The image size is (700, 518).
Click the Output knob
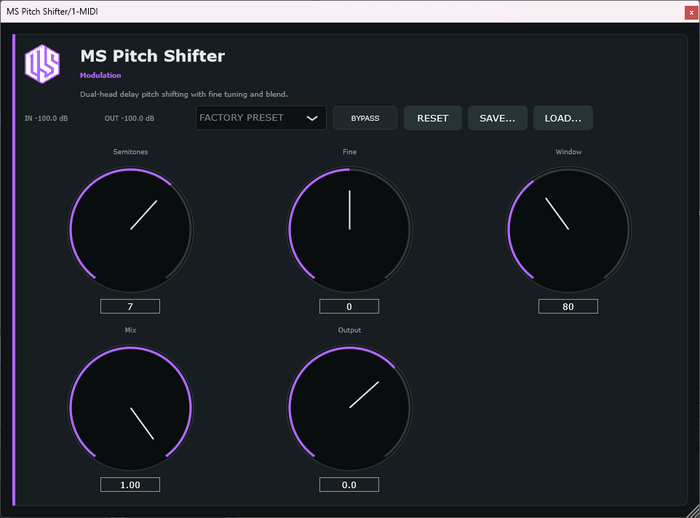(349, 408)
